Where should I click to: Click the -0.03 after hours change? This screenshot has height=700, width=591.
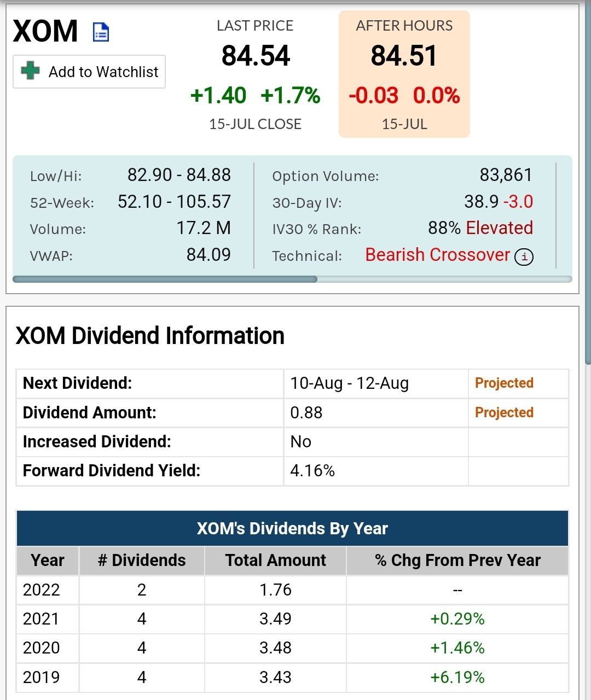[x=374, y=95]
